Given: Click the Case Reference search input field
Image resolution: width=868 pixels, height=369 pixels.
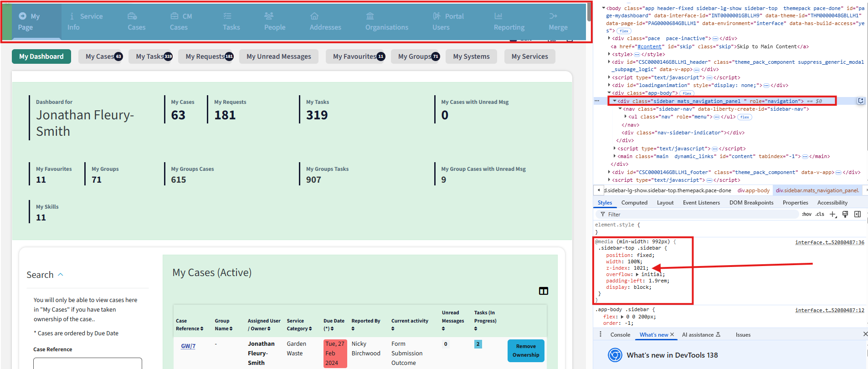Looking at the screenshot, I should point(87,363).
